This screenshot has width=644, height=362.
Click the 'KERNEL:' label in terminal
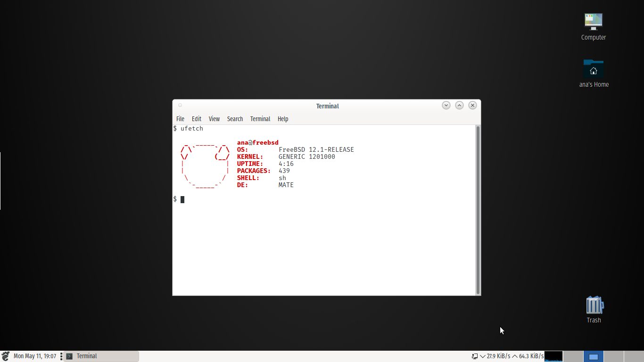coord(250,156)
